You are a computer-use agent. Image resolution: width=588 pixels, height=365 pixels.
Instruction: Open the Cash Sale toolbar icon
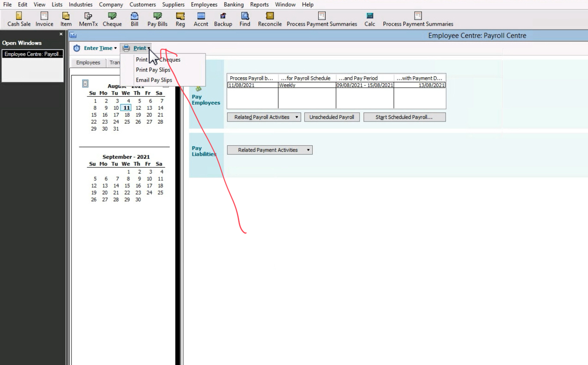19,20
